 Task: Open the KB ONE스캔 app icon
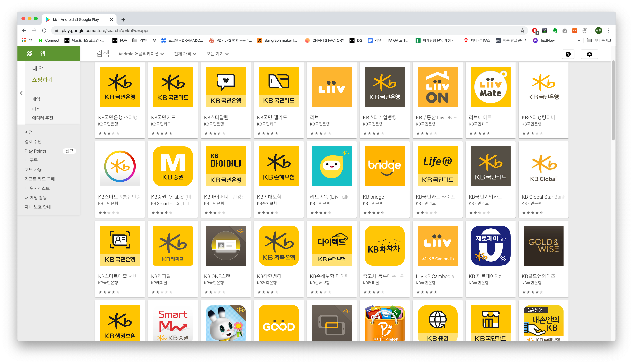pyautogui.click(x=226, y=246)
